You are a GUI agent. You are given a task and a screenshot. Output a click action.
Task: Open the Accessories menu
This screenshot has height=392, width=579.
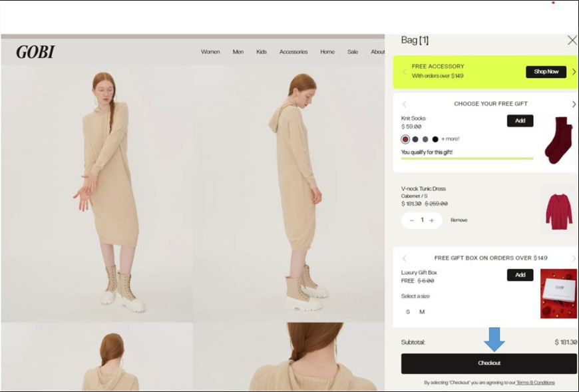(293, 52)
